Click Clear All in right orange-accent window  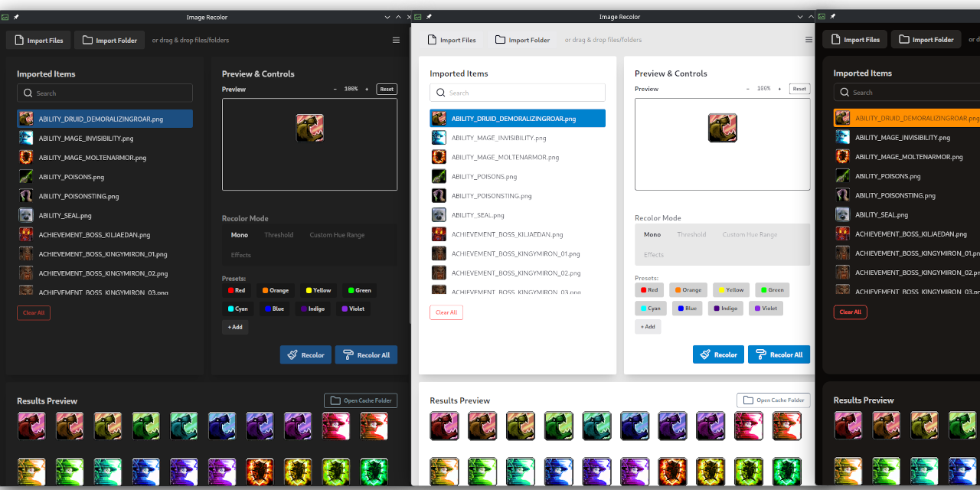[x=851, y=312]
